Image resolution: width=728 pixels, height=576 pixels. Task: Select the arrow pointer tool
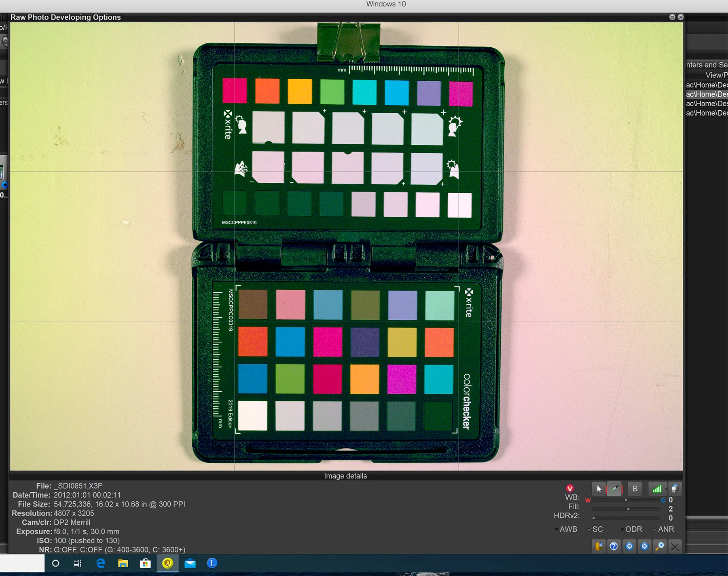point(599,489)
